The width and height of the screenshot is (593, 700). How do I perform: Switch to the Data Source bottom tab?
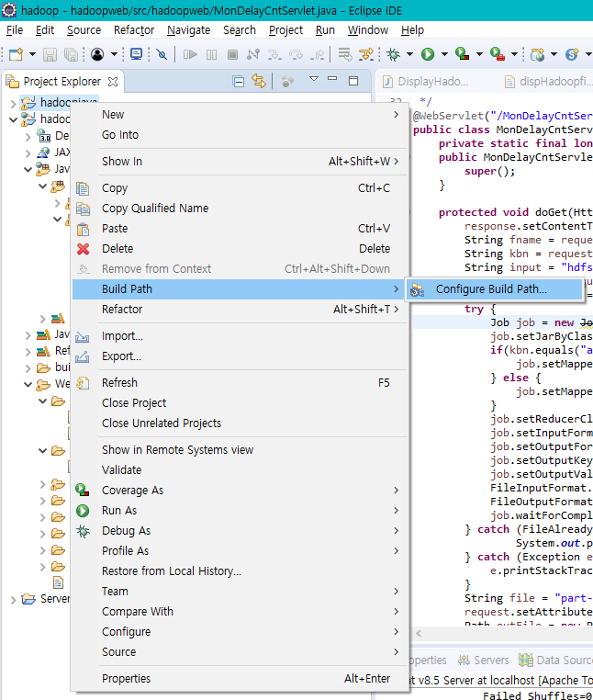pos(556,660)
